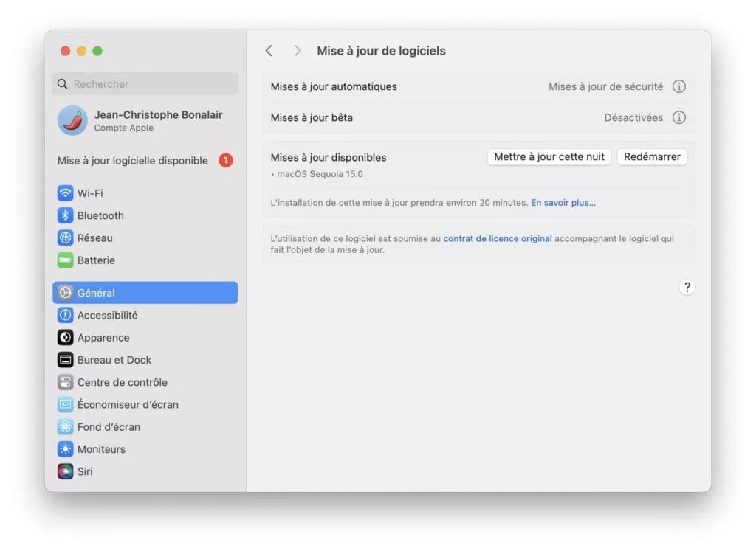Image resolution: width=756 pixels, height=551 pixels.
Task: Click the Bureau et Dock label
Action: pos(114,360)
